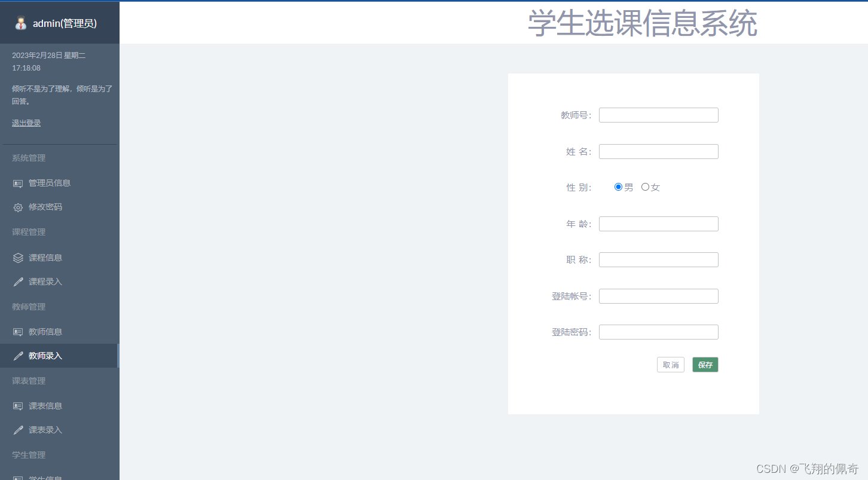Click the layers icon beside 课程信息
Screen dimensions: 868x480
click(x=18, y=258)
